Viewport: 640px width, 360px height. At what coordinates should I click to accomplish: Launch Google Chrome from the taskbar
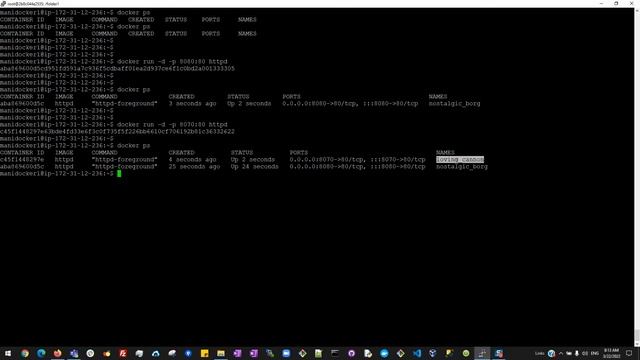[25, 353]
